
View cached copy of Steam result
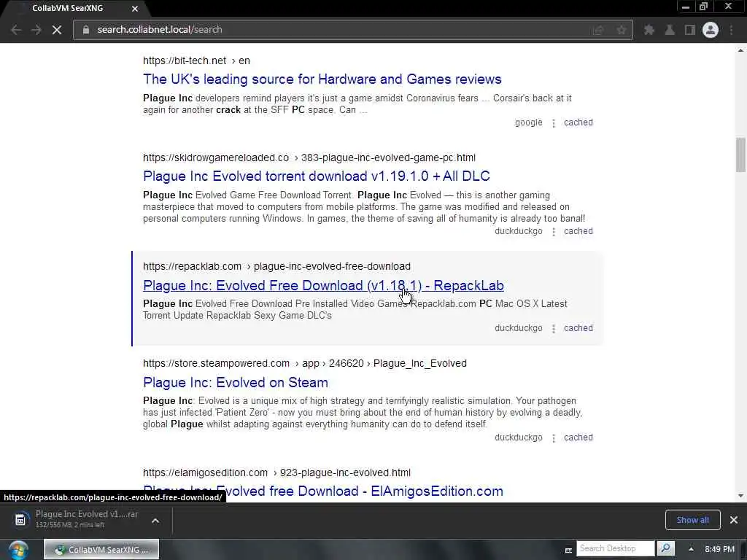tap(578, 437)
